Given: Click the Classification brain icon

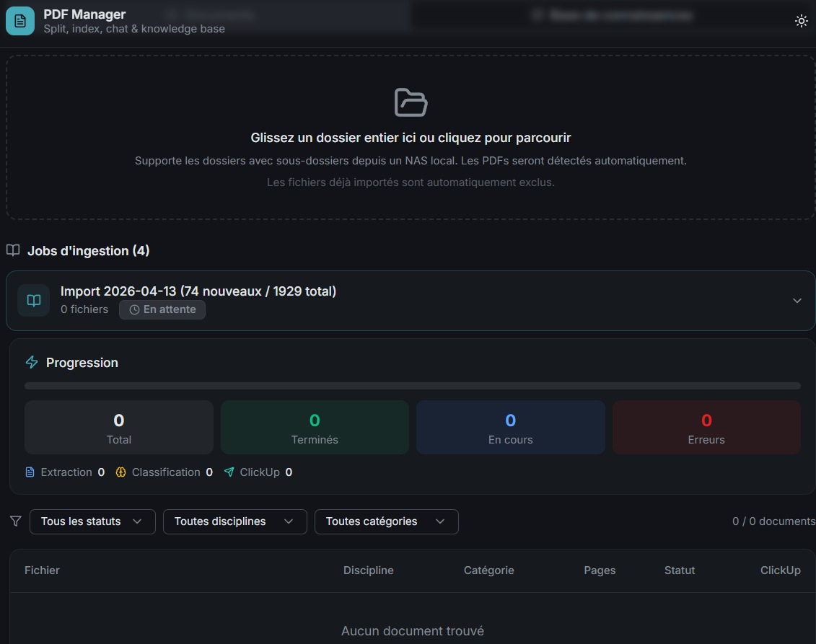Looking at the screenshot, I should click(x=121, y=472).
